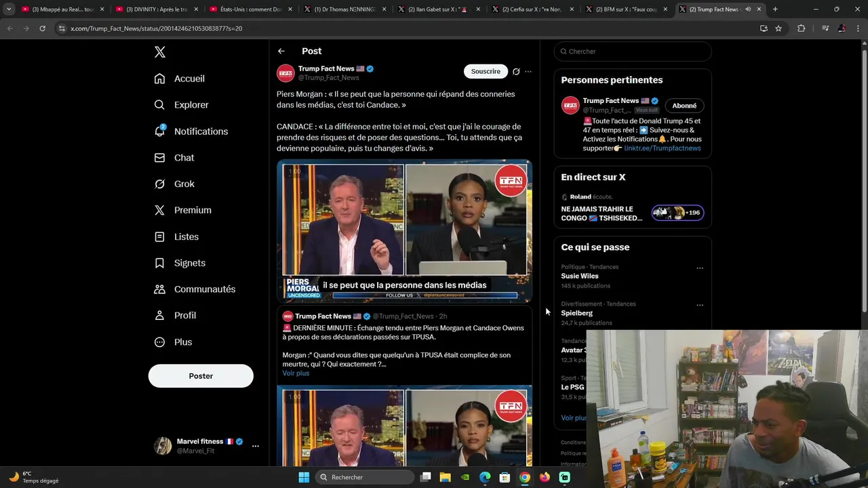Image resolution: width=868 pixels, height=488 pixels.
Task: Click the install app icon in address bar
Action: 764,28
